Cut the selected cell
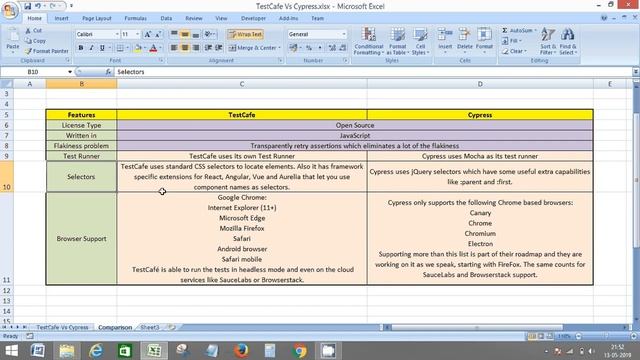The image size is (640, 360). pyautogui.click(x=33, y=31)
